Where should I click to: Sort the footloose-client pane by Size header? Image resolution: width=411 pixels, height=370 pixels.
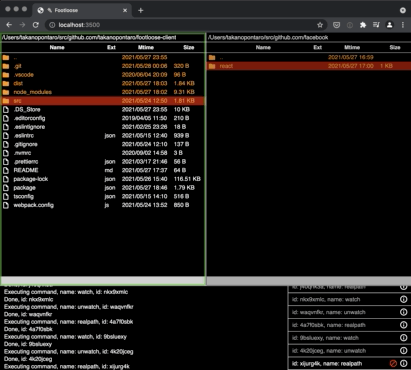pos(189,47)
